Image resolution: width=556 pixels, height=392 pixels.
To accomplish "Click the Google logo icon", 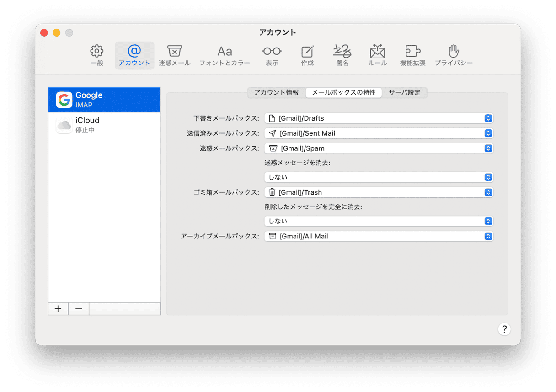I will [x=64, y=100].
